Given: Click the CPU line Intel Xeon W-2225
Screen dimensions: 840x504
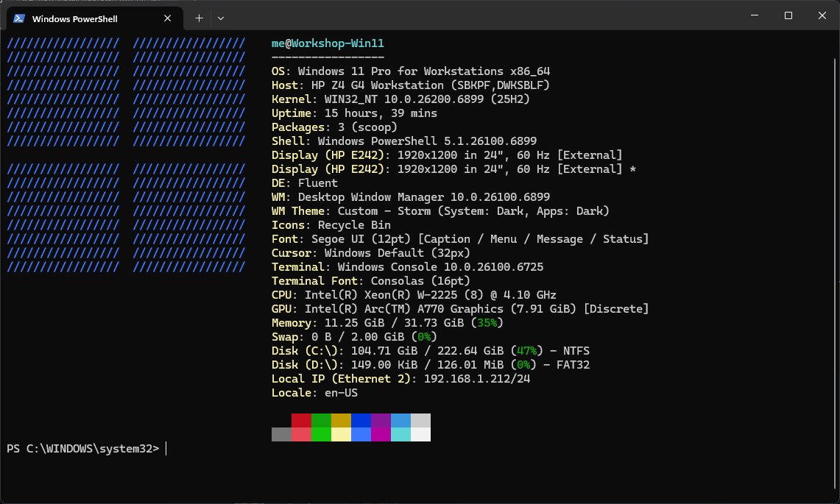Looking at the screenshot, I should 414,294.
